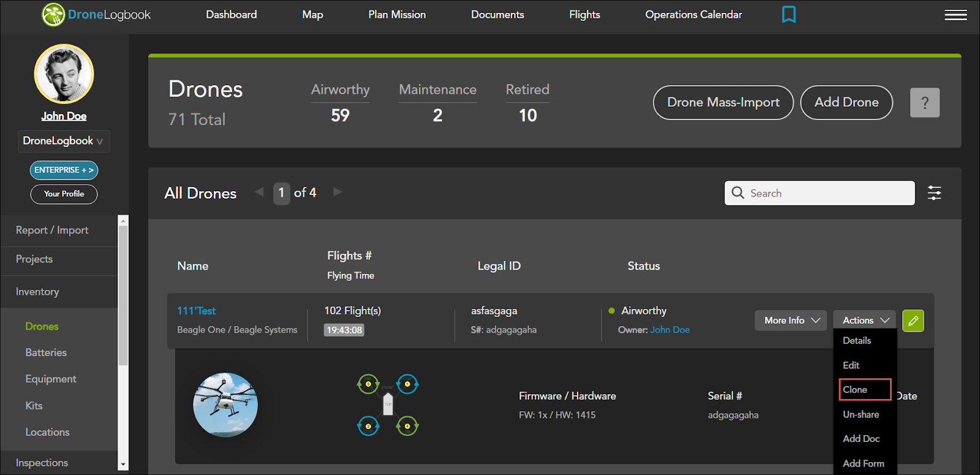This screenshot has height=475, width=980.
Task: Select Equipment in sidebar
Action: click(51, 379)
